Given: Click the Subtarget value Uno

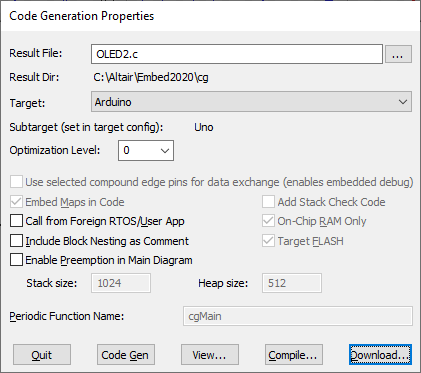Looking at the screenshot, I should coord(204,127).
